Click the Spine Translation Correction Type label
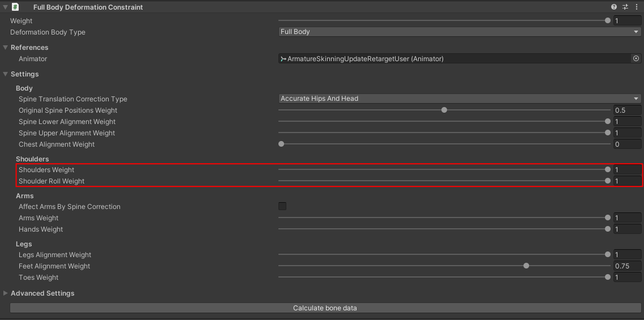This screenshot has height=320, width=644. pyautogui.click(x=73, y=99)
